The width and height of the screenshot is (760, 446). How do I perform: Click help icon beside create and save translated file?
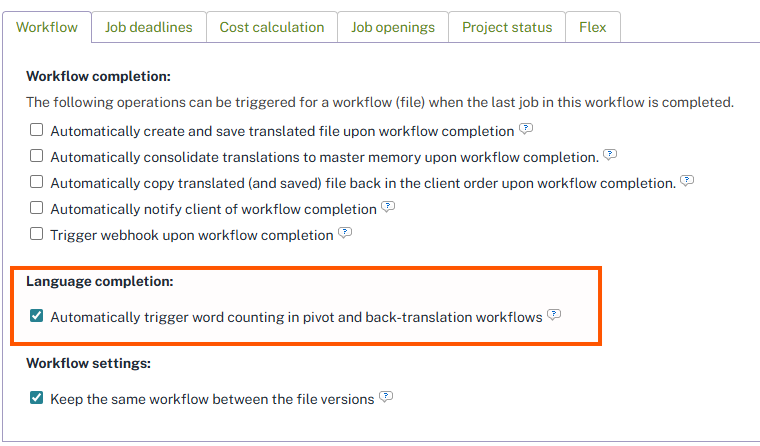(x=526, y=129)
